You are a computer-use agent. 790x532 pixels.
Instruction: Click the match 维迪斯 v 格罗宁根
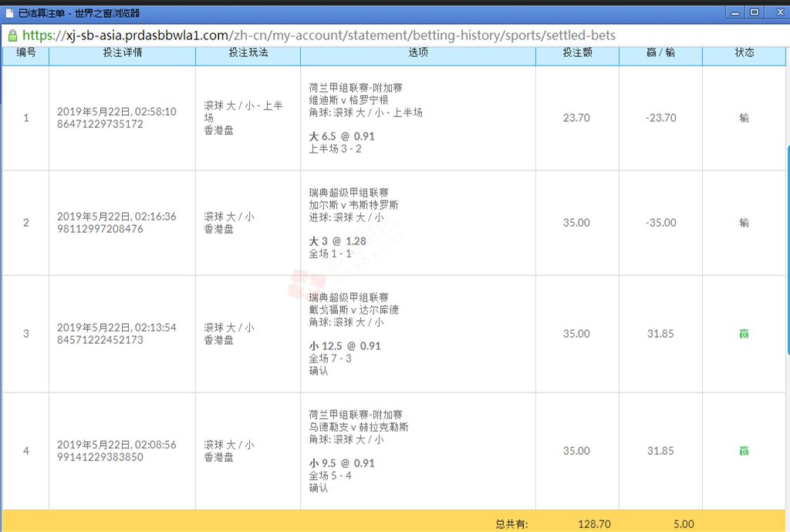pos(349,100)
